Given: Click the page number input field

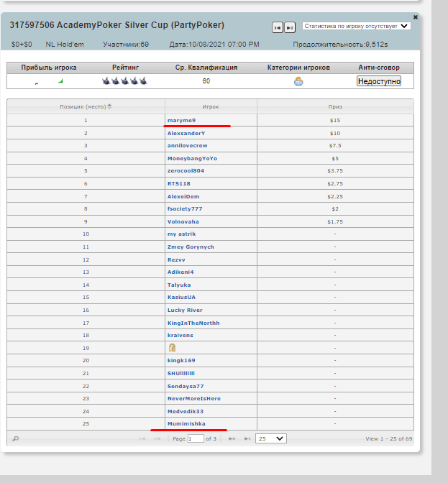Looking at the screenshot, I should click(x=196, y=438).
